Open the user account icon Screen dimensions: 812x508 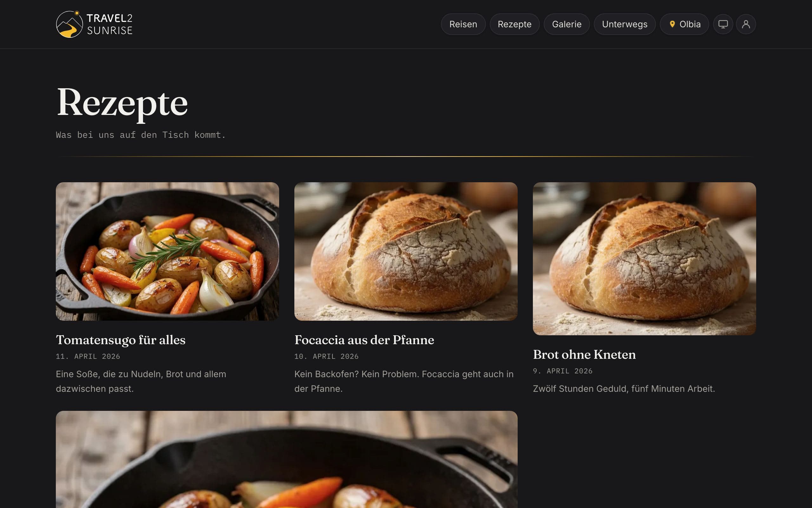(x=746, y=24)
